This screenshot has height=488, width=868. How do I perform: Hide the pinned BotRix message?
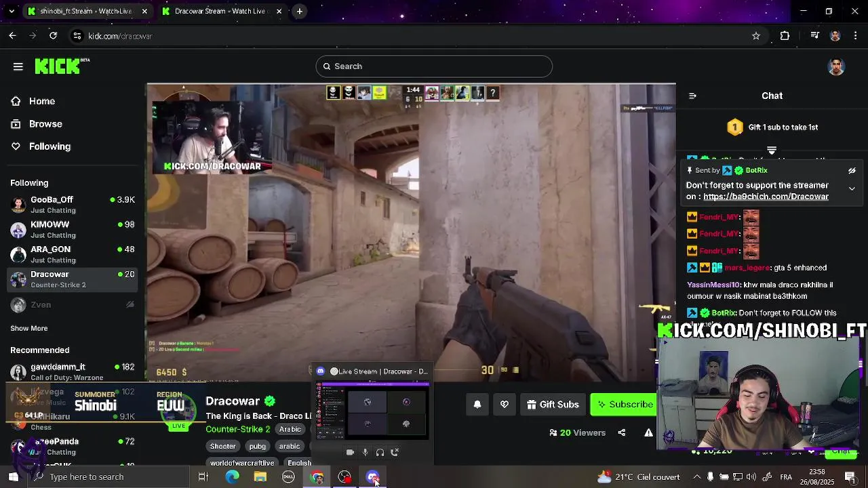852,171
